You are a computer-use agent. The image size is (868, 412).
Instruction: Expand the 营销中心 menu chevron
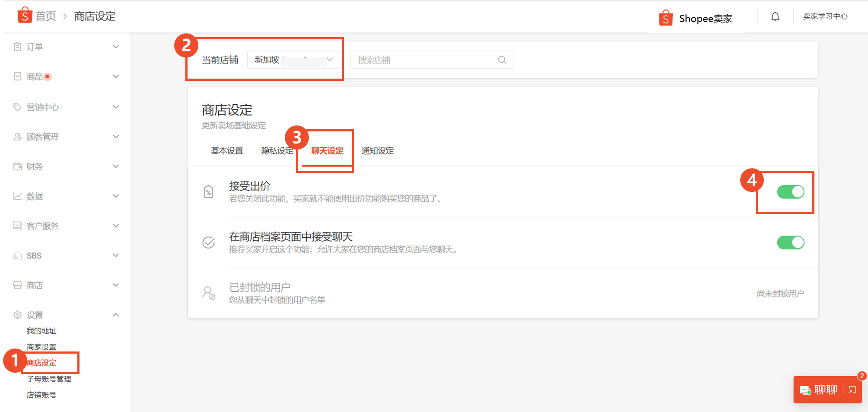click(116, 107)
